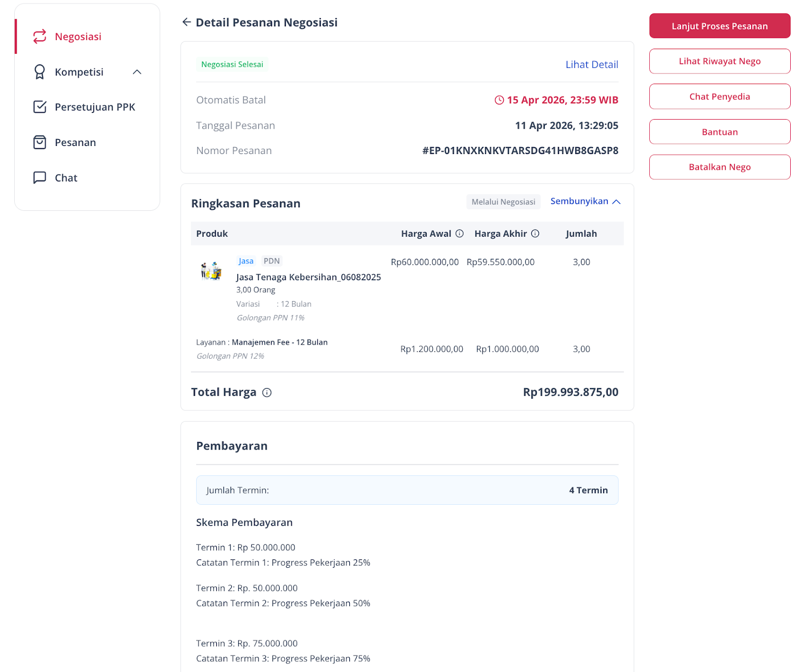This screenshot has width=811, height=672.
Task: Click the Negosiasi swap arrows icon
Action: 40,36
